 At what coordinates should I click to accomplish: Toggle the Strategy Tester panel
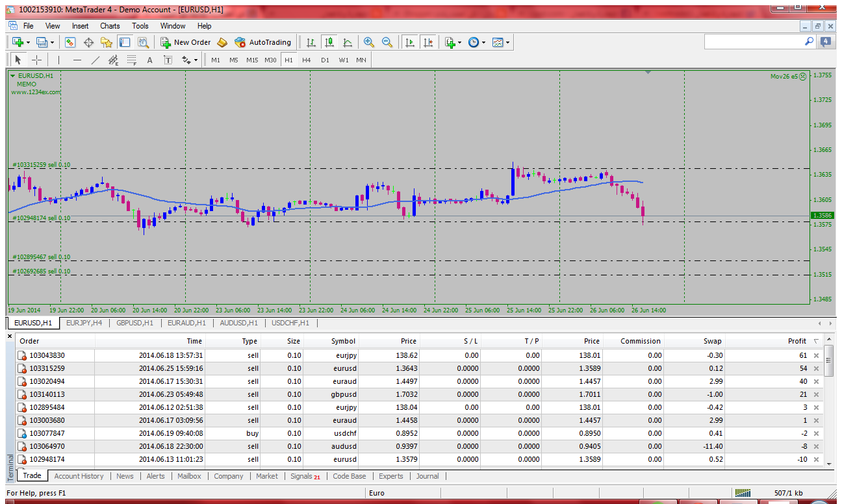[x=144, y=42]
